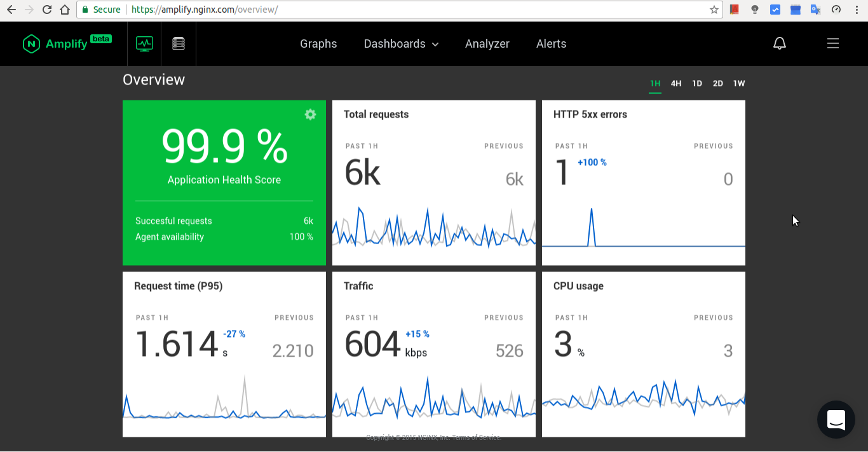Select the 1H time range
This screenshot has width=868, height=452.
655,83
